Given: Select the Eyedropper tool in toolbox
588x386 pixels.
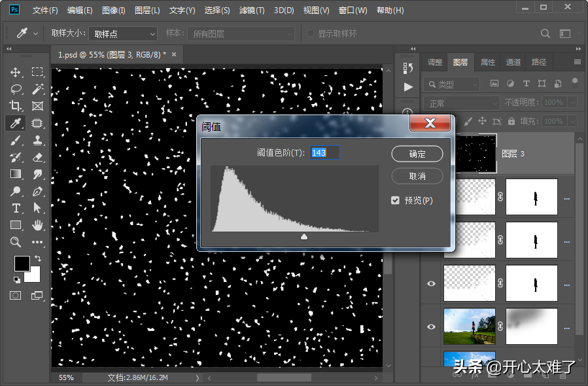Looking at the screenshot, I should point(16,123).
